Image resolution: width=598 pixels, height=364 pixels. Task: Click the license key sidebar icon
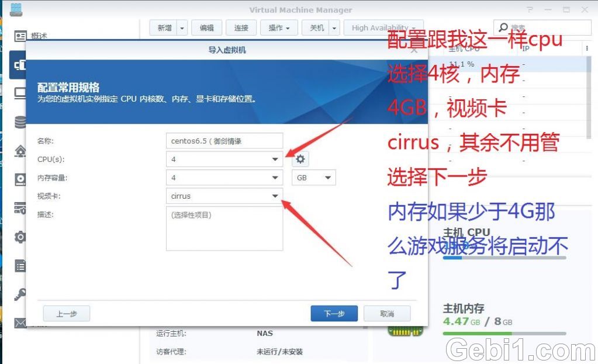(x=20, y=294)
